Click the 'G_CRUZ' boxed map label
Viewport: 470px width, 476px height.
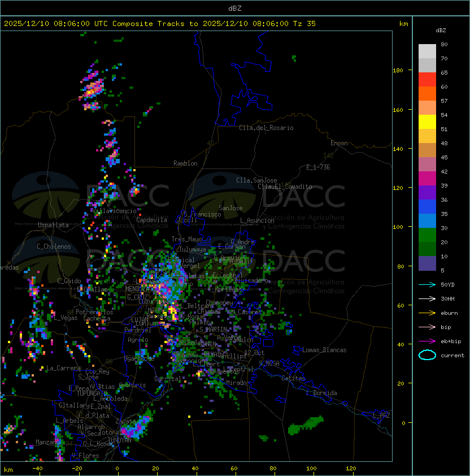click(x=137, y=297)
